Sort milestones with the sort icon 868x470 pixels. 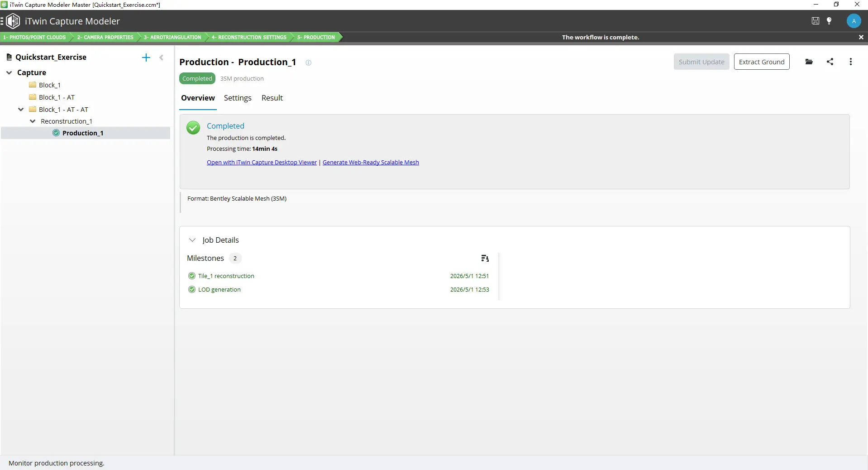coord(485,259)
